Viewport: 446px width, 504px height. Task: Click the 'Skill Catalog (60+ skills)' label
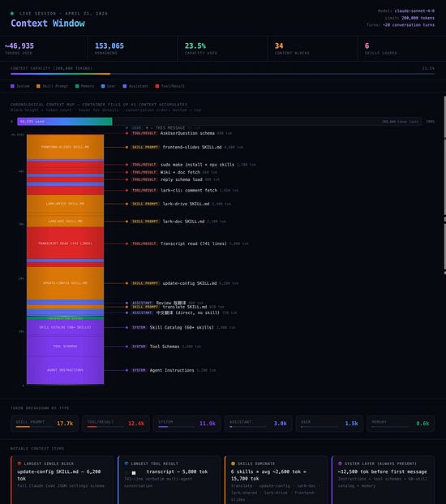pyautogui.click(x=182, y=328)
